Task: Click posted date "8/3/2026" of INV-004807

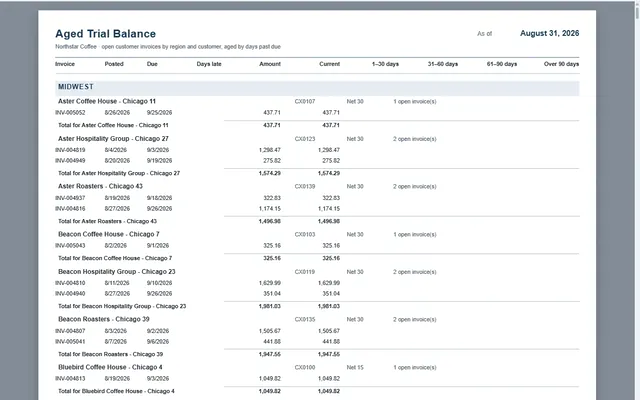Action: 116,331
